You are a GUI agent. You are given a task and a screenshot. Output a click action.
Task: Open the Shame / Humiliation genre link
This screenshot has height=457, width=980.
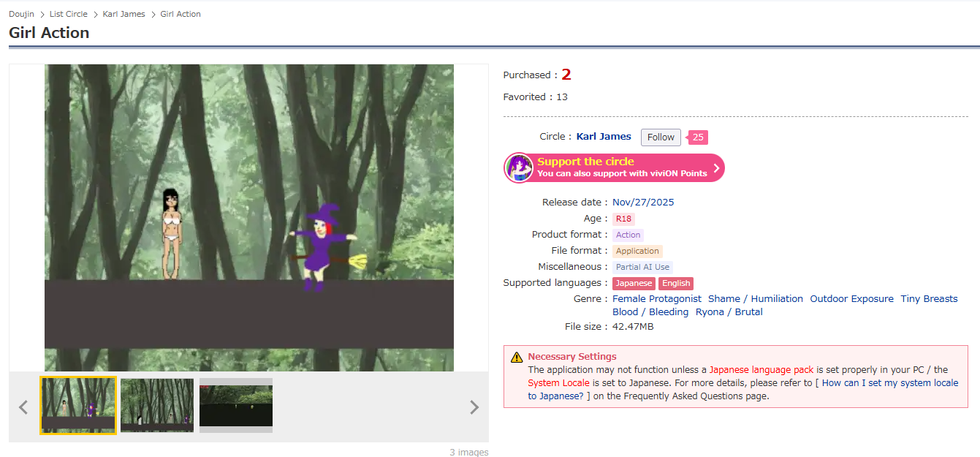coord(756,299)
